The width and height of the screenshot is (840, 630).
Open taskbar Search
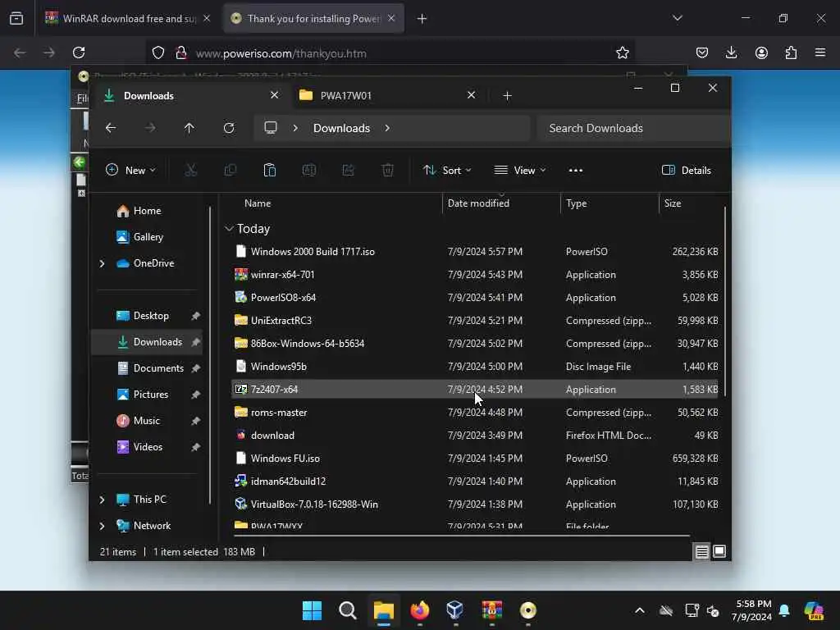tap(348, 610)
